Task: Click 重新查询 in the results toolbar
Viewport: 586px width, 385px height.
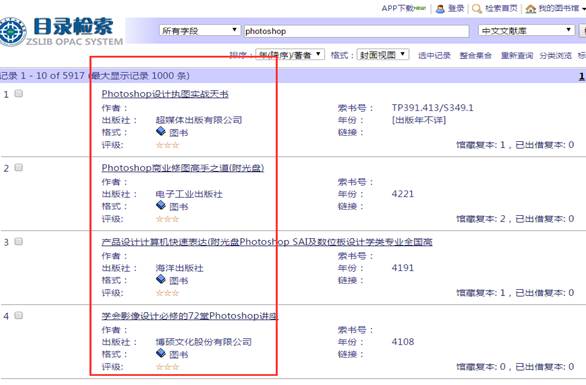Action: [517, 55]
